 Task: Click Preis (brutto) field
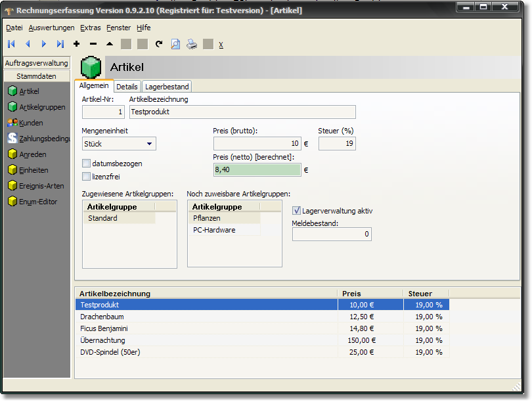257,143
